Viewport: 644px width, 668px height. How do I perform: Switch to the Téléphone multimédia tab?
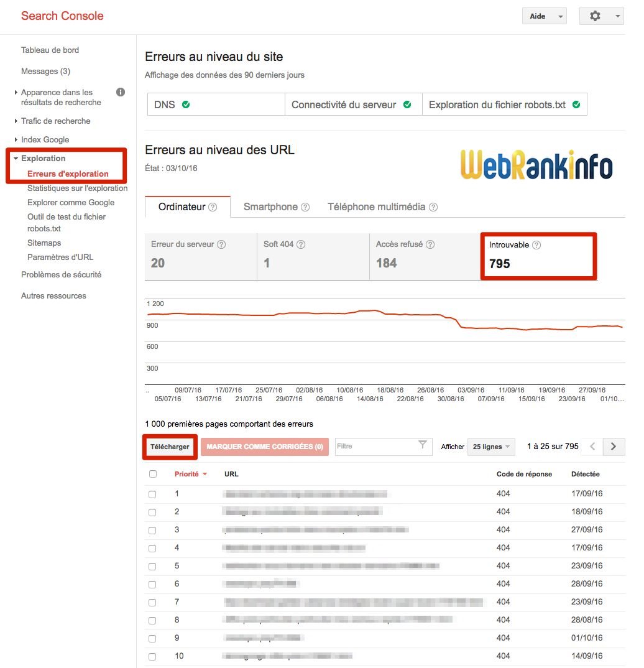click(382, 206)
